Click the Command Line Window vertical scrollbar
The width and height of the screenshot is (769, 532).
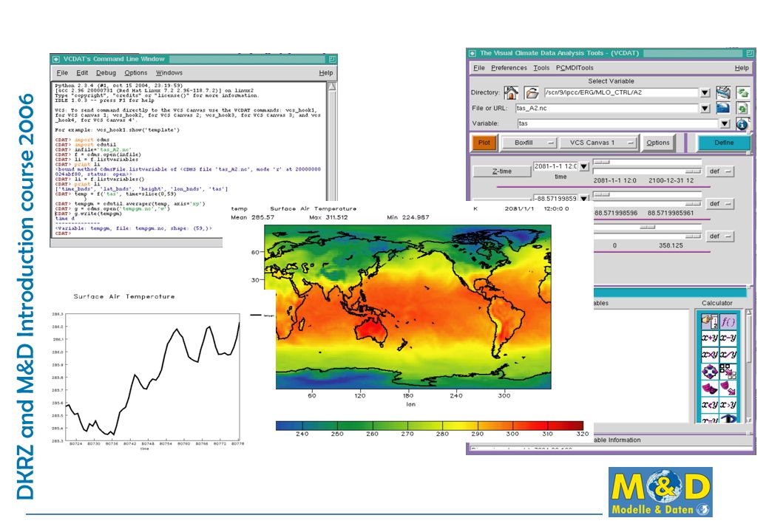coord(332,141)
